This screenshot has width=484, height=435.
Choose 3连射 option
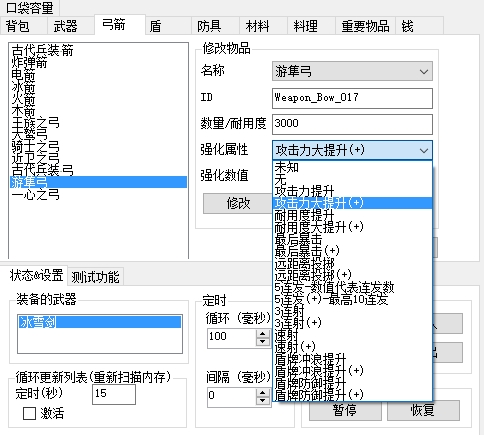[x=352, y=311]
